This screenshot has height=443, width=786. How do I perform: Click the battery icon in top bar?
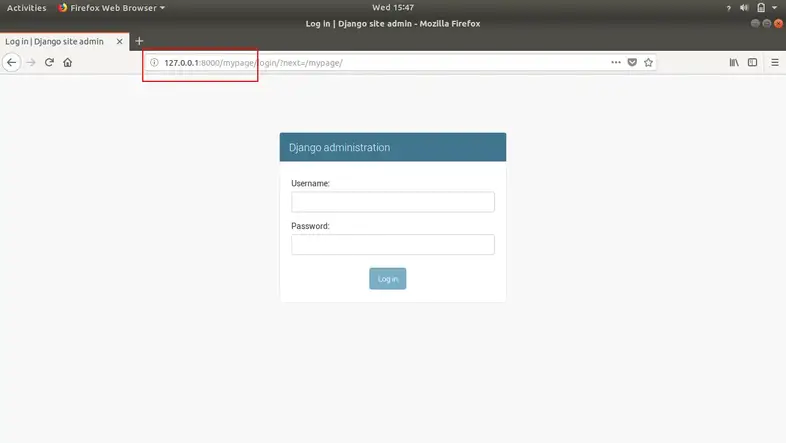pyautogui.click(x=761, y=8)
